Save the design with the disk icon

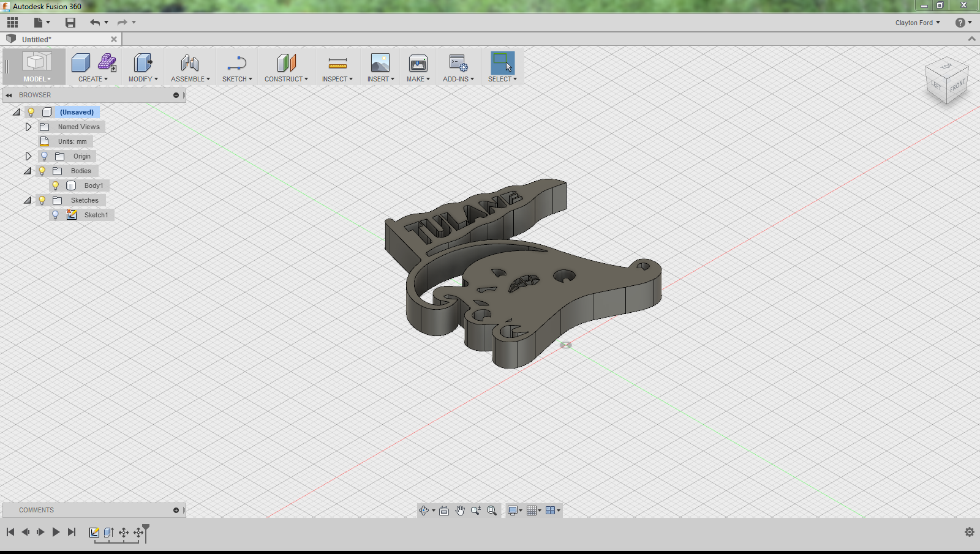70,23
